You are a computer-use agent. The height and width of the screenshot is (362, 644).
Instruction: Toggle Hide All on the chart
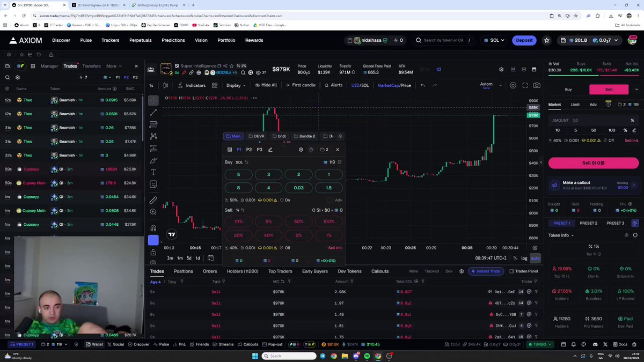point(266,85)
